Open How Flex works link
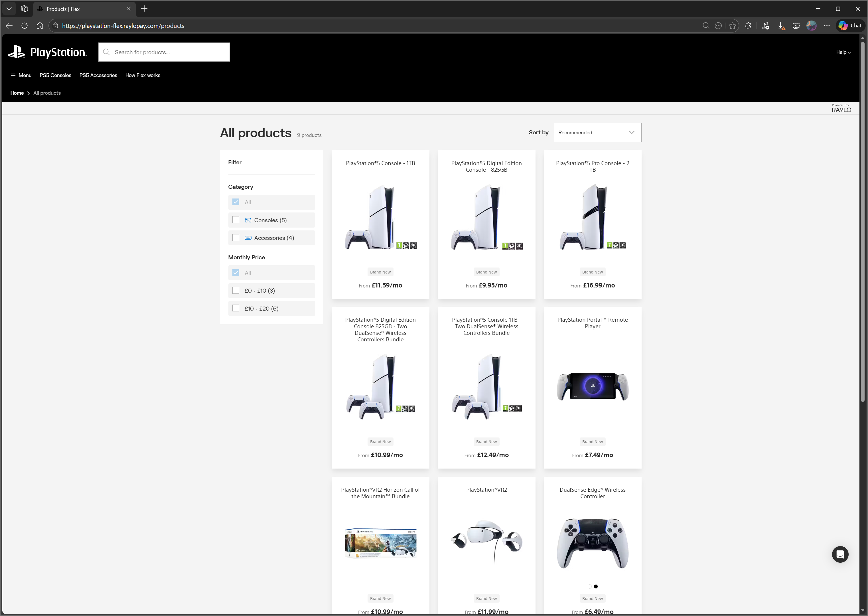Image resolution: width=868 pixels, height=616 pixels. pos(143,75)
